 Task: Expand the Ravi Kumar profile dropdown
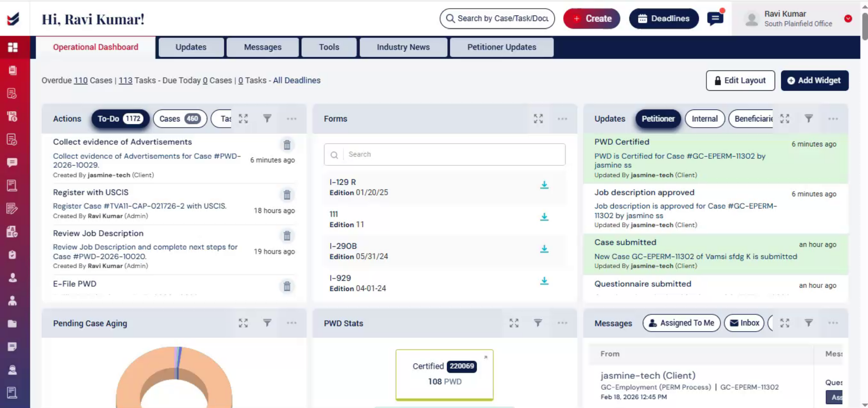coord(848,18)
